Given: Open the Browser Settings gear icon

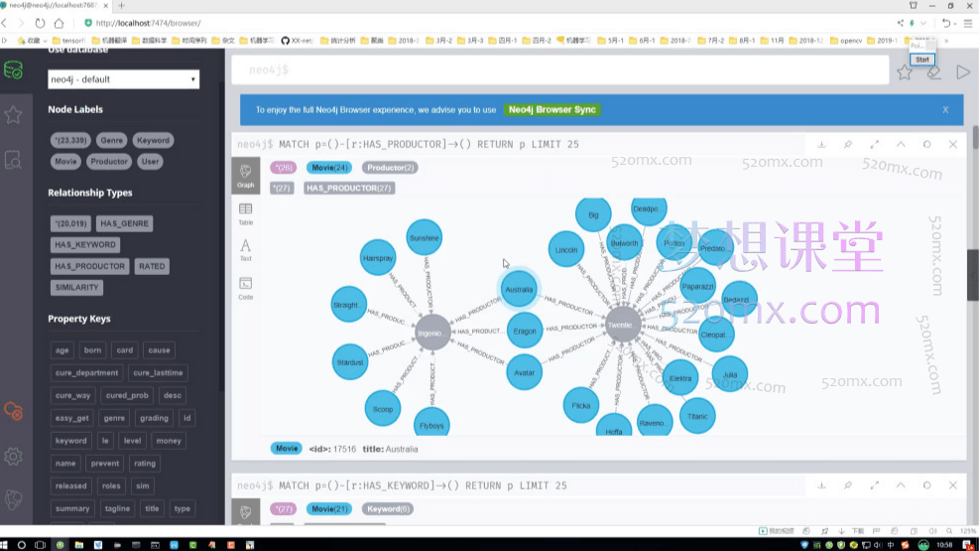Looking at the screenshot, I should tap(13, 457).
